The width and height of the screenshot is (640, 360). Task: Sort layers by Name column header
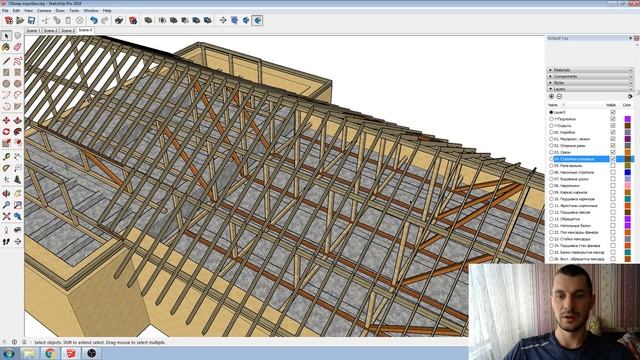pos(553,105)
